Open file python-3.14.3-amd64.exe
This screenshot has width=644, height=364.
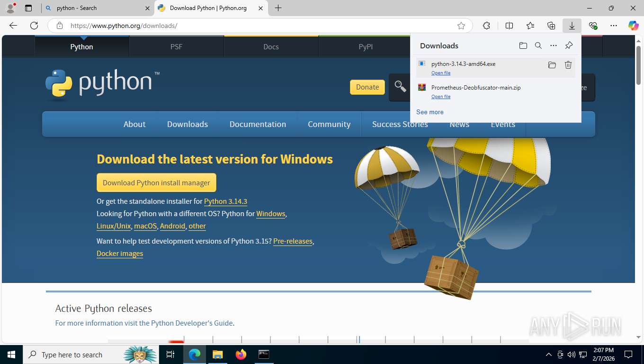pyautogui.click(x=441, y=73)
